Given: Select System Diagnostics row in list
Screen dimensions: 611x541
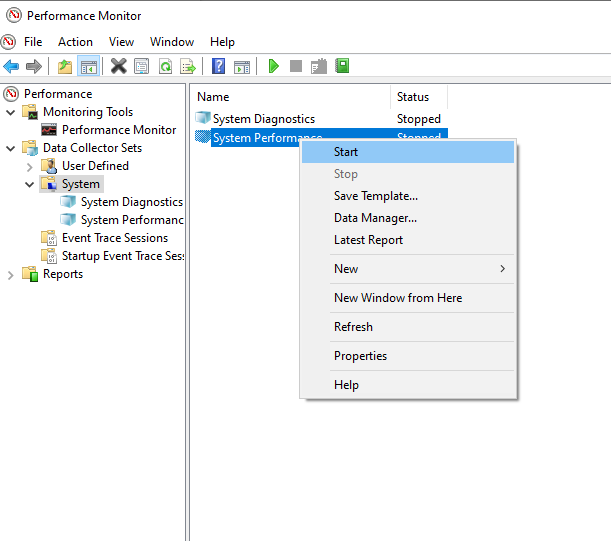Looking at the screenshot, I should point(321,118).
